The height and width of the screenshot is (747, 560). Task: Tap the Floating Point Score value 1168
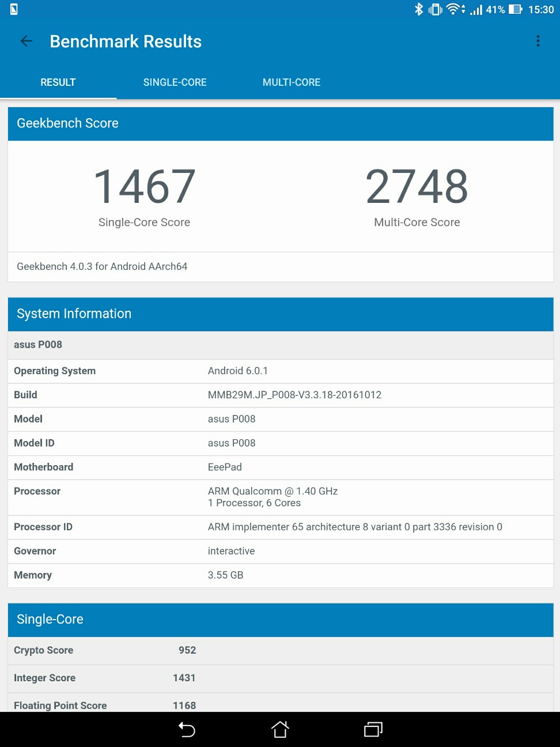[x=184, y=705]
